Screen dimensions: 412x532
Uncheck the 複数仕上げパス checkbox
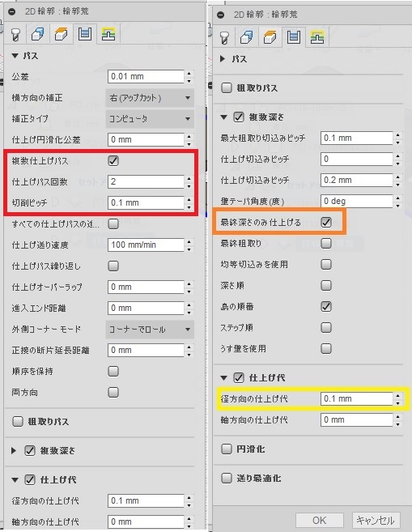point(113,160)
